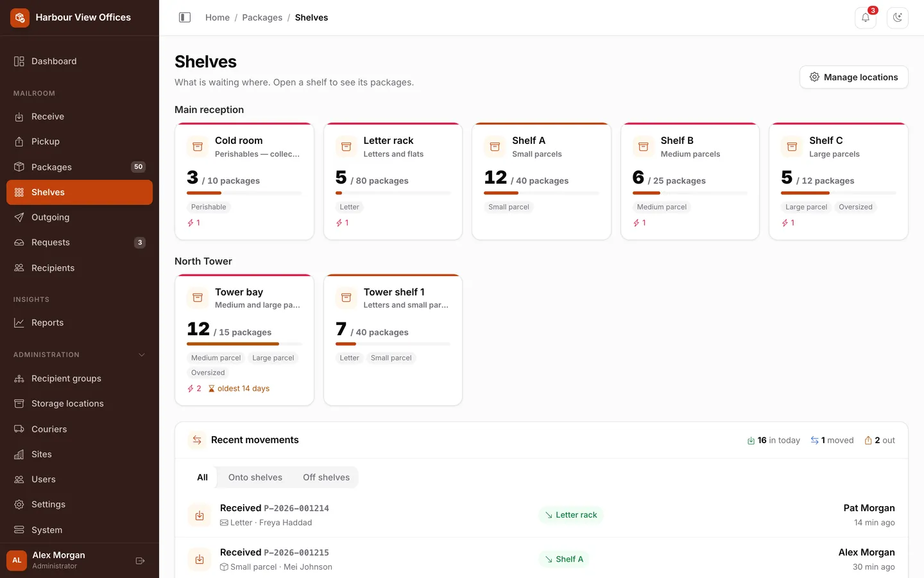Click the Shelf C capacity progress bar
This screenshot has height=578, width=924.
click(x=839, y=193)
